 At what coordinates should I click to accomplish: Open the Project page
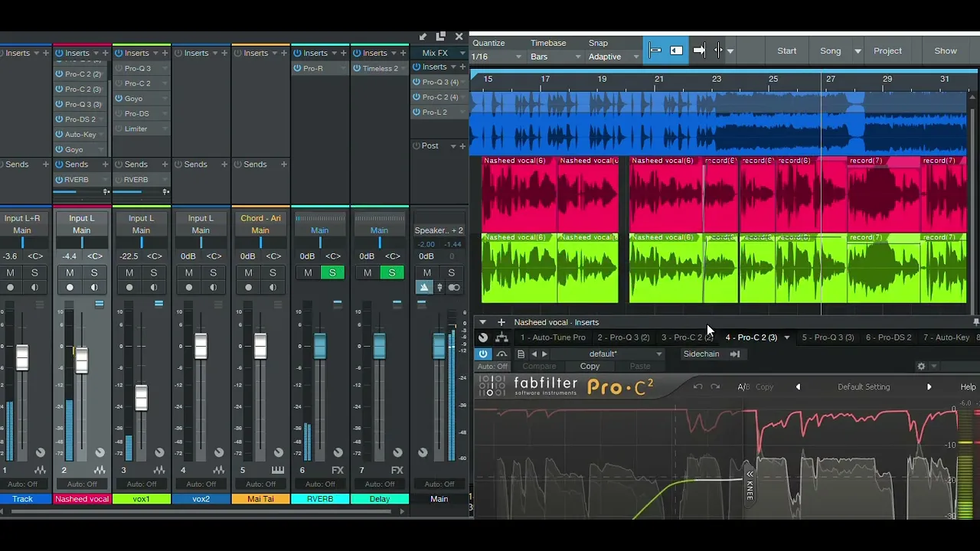pos(887,51)
